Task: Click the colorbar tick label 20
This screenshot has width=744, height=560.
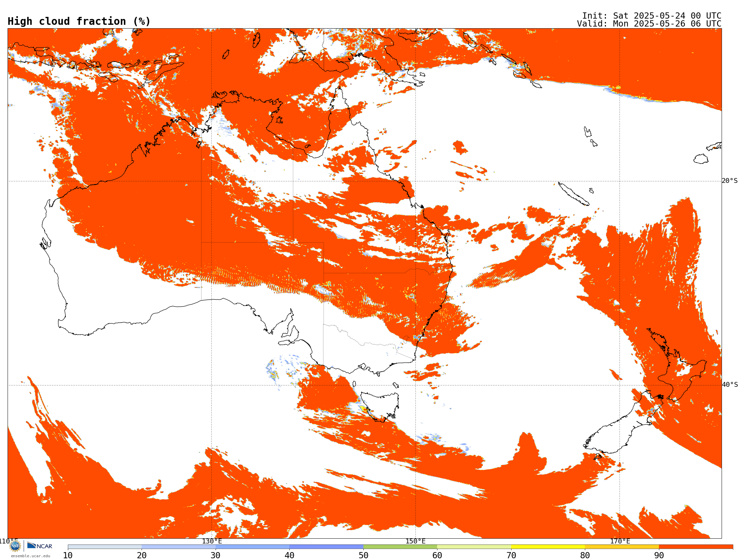Action: [142, 556]
